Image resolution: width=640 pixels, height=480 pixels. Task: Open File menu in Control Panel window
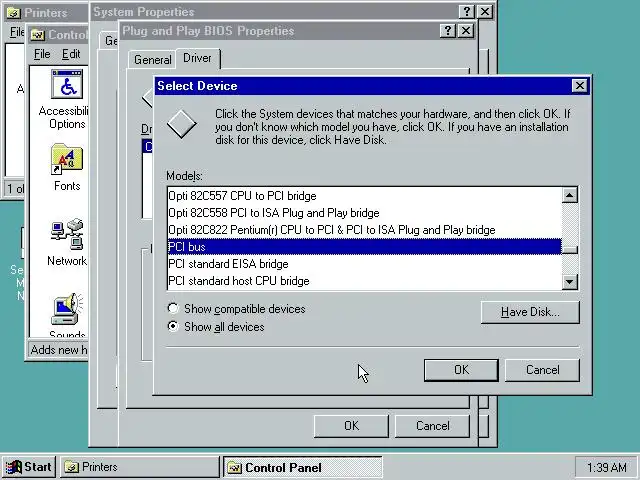coord(42,54)
